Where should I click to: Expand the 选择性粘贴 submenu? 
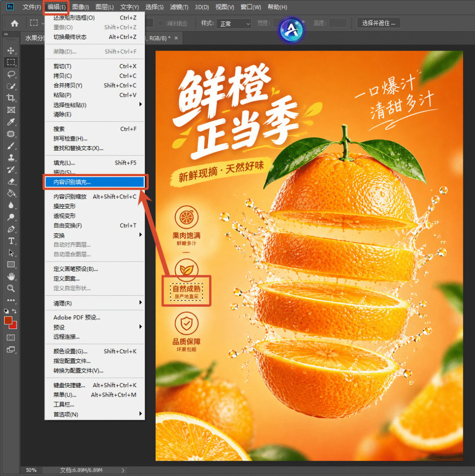[x=95, y=105]
